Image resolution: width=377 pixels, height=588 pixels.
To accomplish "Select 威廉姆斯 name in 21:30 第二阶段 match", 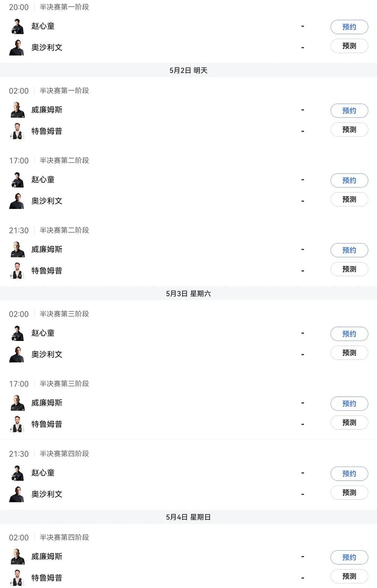I will point(47,249).
